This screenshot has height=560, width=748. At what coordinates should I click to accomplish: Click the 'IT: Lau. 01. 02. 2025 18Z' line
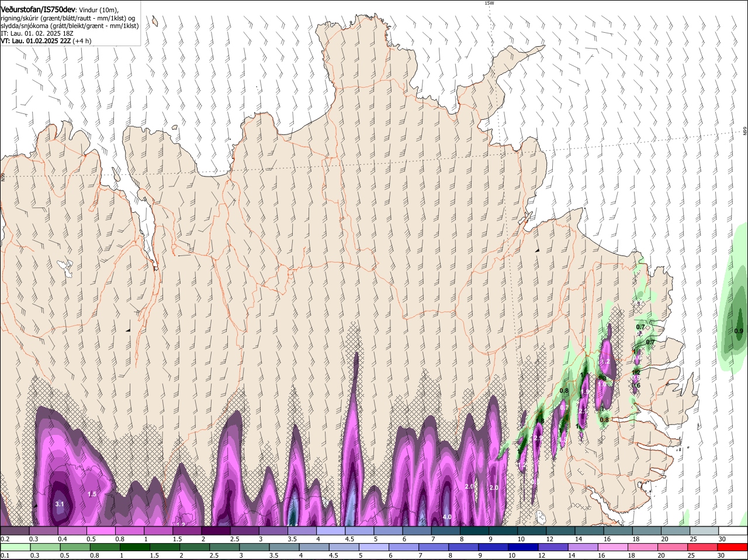coord(37,33)
